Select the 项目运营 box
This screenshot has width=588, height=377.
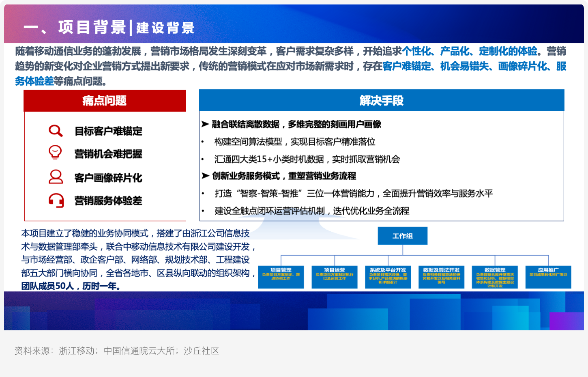tap(334, 277)
